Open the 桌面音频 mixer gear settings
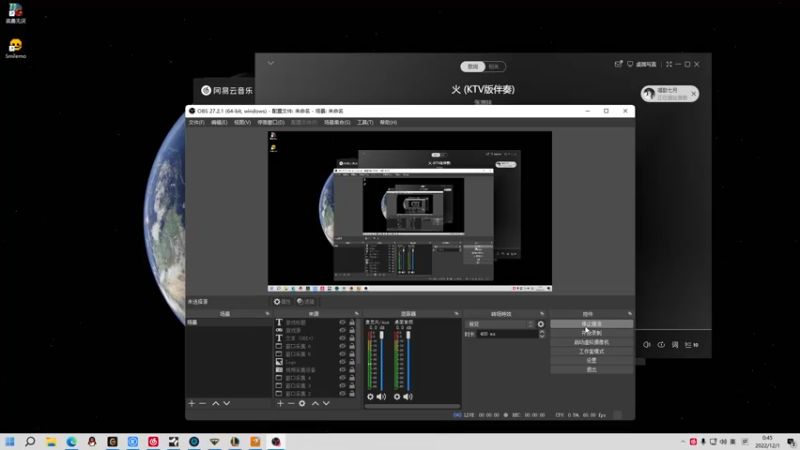 click(x=397, y=396)
